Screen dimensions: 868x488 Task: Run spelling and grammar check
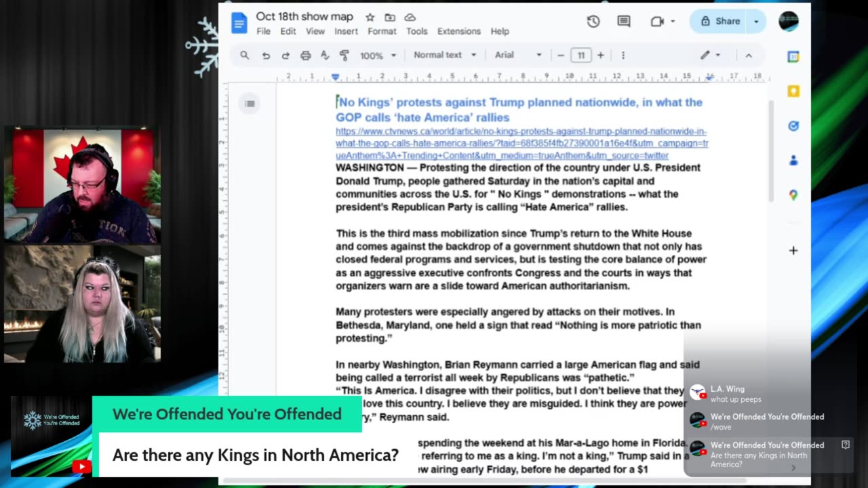(x=325, y=56)
